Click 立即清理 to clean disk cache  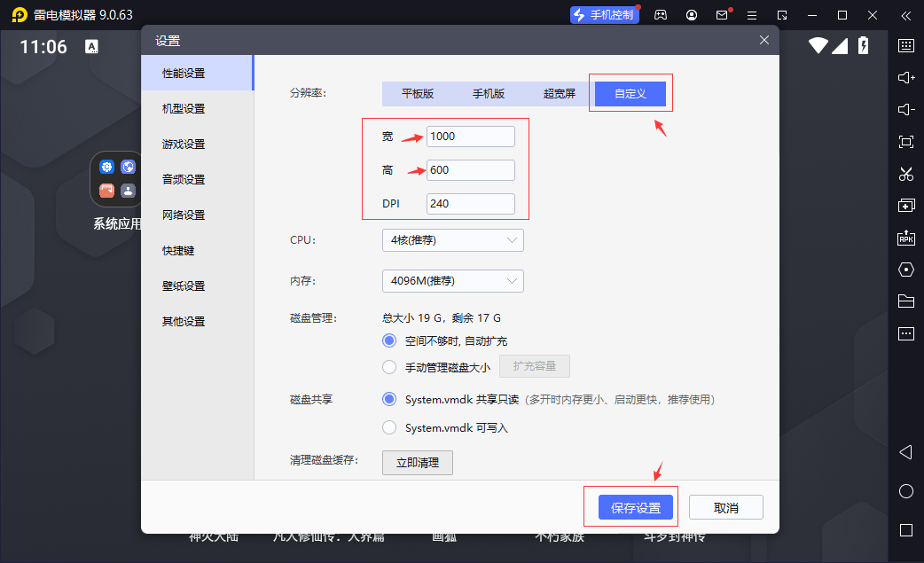[x=417, y=462]
